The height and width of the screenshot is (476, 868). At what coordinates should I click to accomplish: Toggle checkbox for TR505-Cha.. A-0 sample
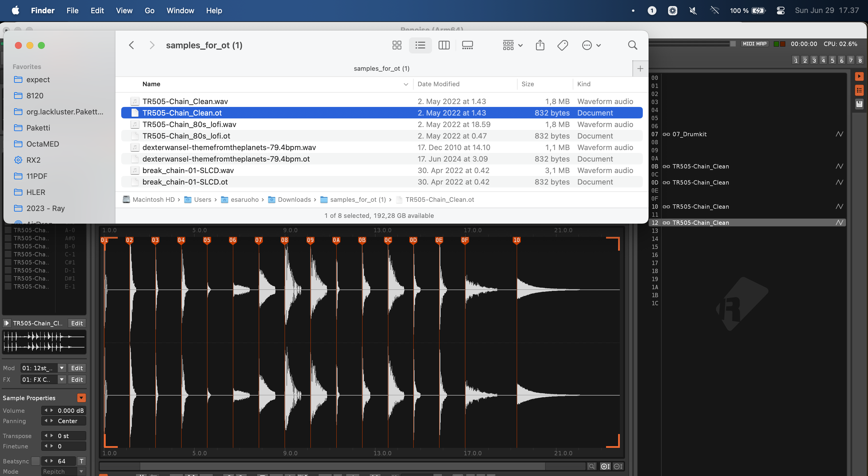[8, 230]
